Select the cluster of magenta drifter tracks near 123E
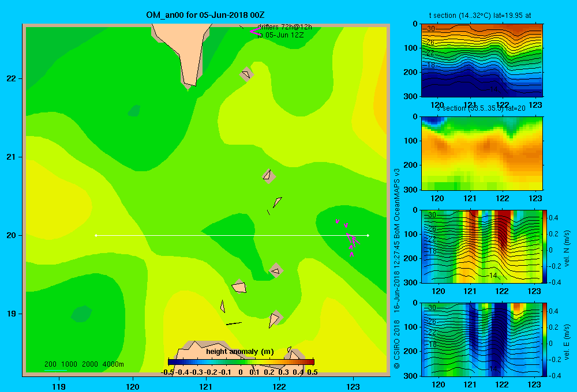The height and width of the screenshot is (392, 577). [x=348, y=237]
